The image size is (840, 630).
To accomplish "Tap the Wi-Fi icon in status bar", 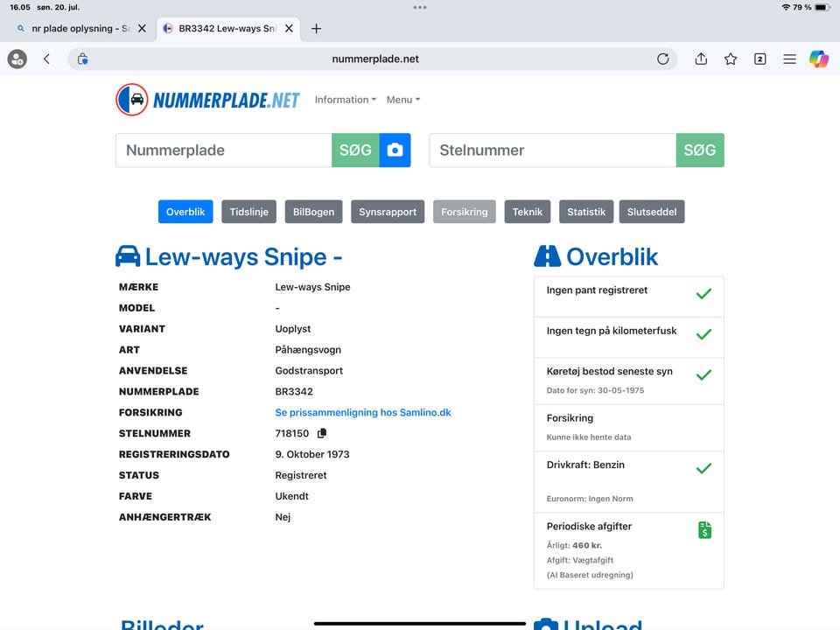I will point(786,8).
